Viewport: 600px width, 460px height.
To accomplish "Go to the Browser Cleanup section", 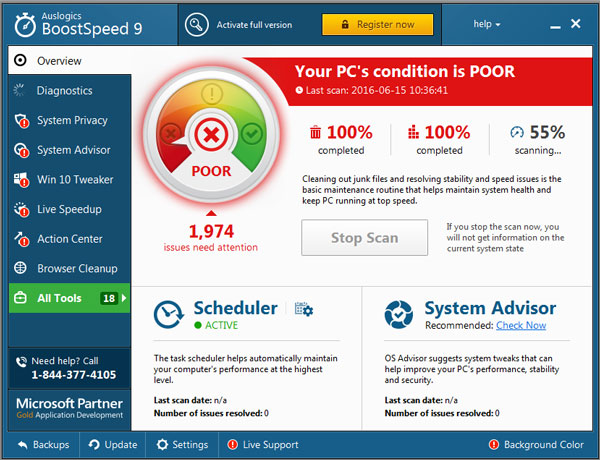I will point(70,268).
